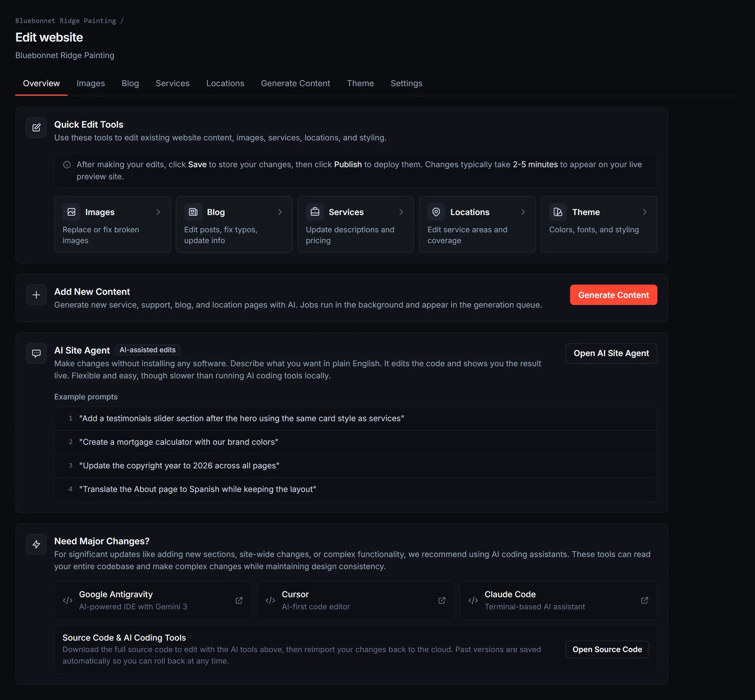The image size is (755, 700).
Task: Click the external link icon for Claude Code
Action: [x=645, y=601]
